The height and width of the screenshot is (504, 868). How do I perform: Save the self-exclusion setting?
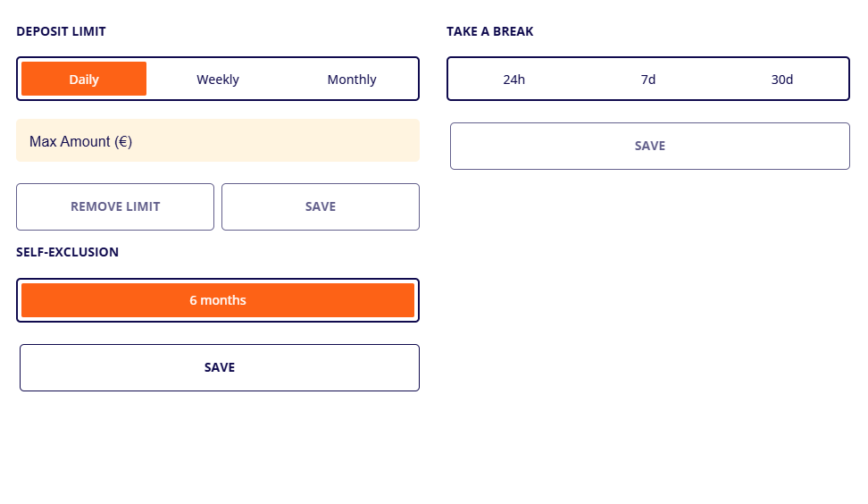[x=220, y=367]
